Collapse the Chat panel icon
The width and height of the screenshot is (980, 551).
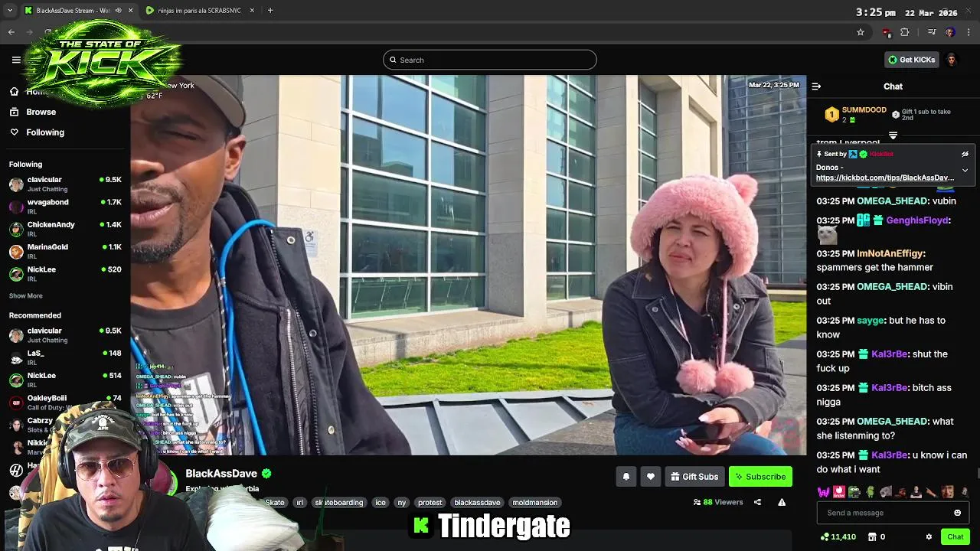[x=816, y=86]
